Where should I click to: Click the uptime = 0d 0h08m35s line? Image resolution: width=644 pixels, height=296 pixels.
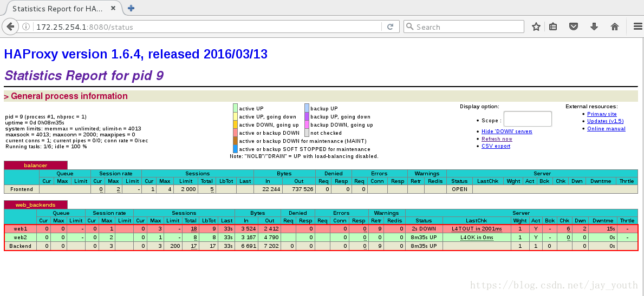click(35, 123)
